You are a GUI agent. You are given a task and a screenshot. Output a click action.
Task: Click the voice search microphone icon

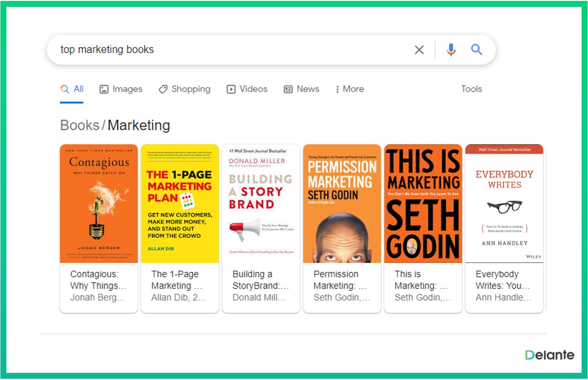tap(451, 50)
